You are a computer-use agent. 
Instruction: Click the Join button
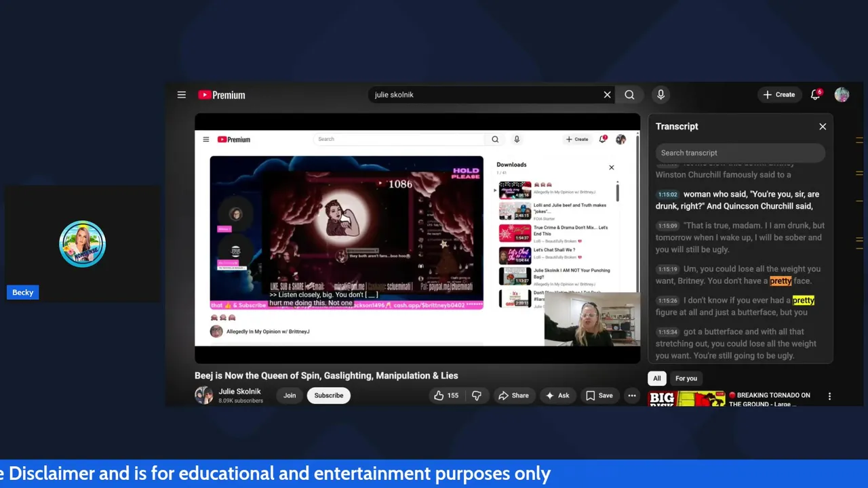coord(290,395)
